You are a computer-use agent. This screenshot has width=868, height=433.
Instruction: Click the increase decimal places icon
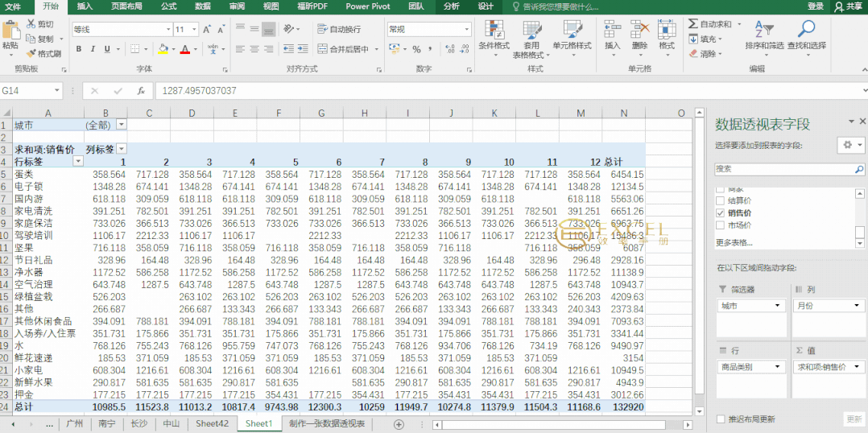(449, 49)
